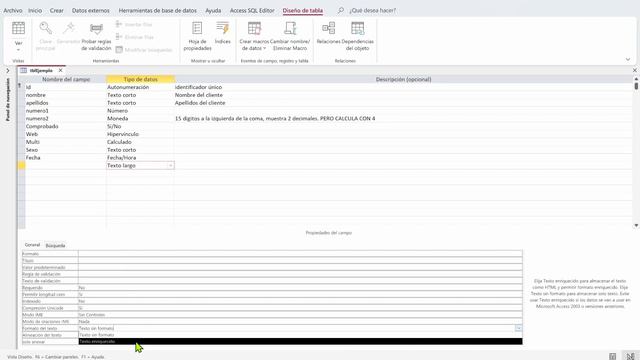
Task: Click the Tipo de datos column header
Action: [140, 79]
